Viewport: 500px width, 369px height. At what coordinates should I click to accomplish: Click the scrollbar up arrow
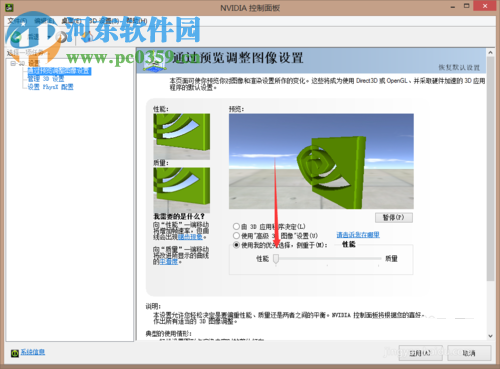[x=490, y=52]
